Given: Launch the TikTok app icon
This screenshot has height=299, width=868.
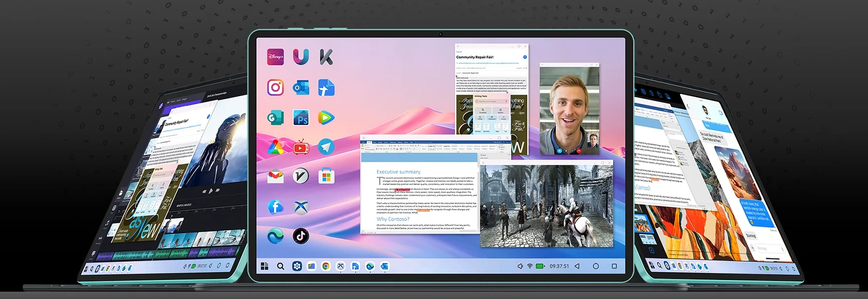Looking at the screenshot, I should coord(301,236).
